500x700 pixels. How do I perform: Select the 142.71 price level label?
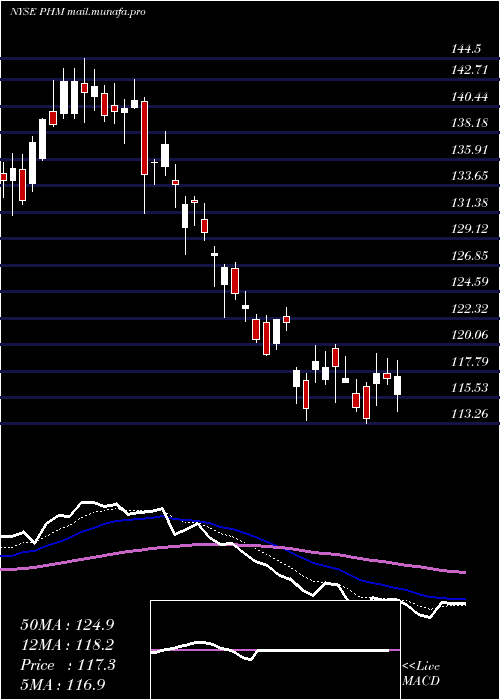pos(470,70)
